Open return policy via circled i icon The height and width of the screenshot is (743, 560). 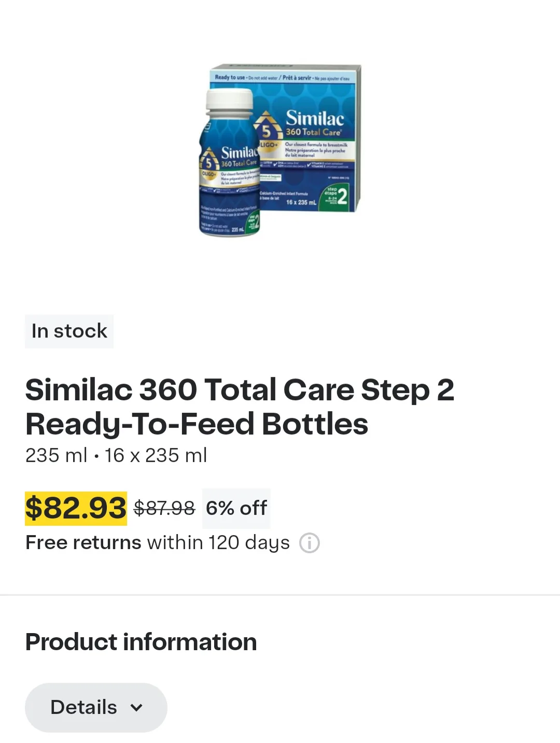310,542
